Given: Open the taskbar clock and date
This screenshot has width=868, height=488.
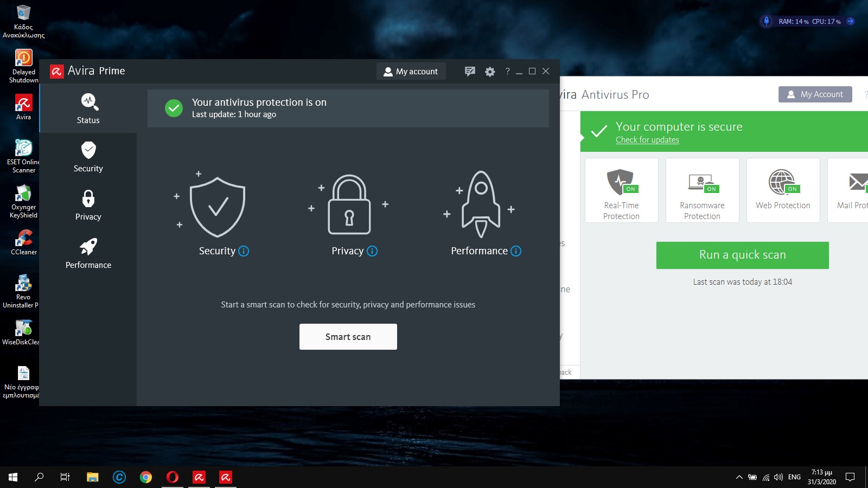Looking at the screenshot, I should [821, 477].
